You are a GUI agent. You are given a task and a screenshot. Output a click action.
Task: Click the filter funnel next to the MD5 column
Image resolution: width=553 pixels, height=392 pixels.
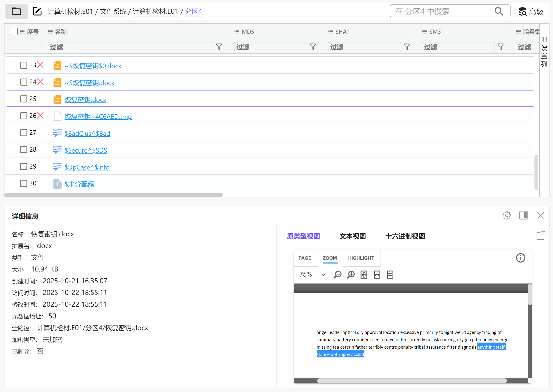313,47
